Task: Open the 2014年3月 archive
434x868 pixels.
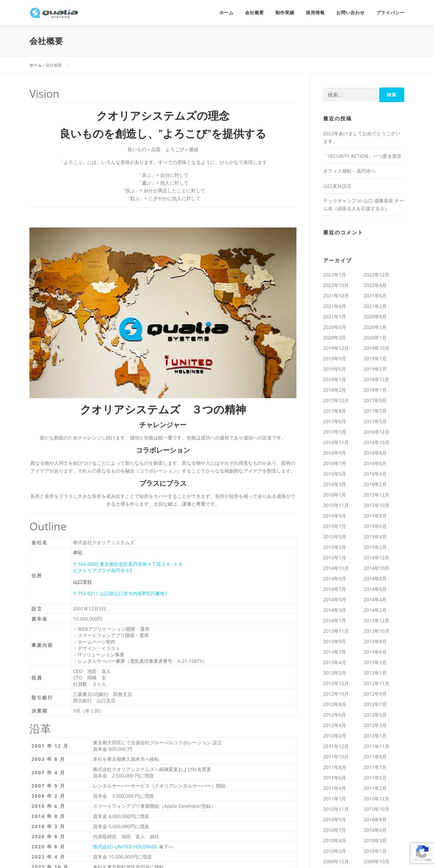Action: [334, 610]
